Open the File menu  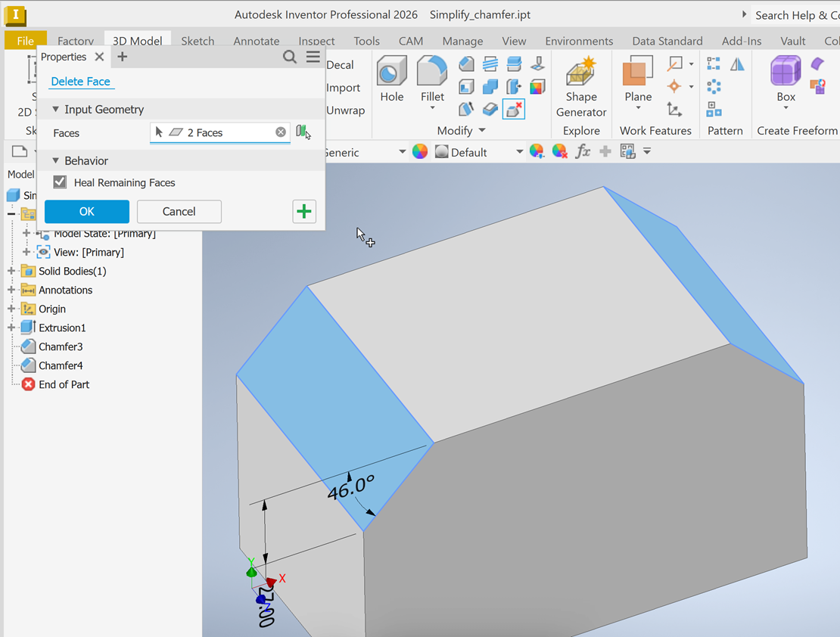pyautogui.click(x=25, y=41)
